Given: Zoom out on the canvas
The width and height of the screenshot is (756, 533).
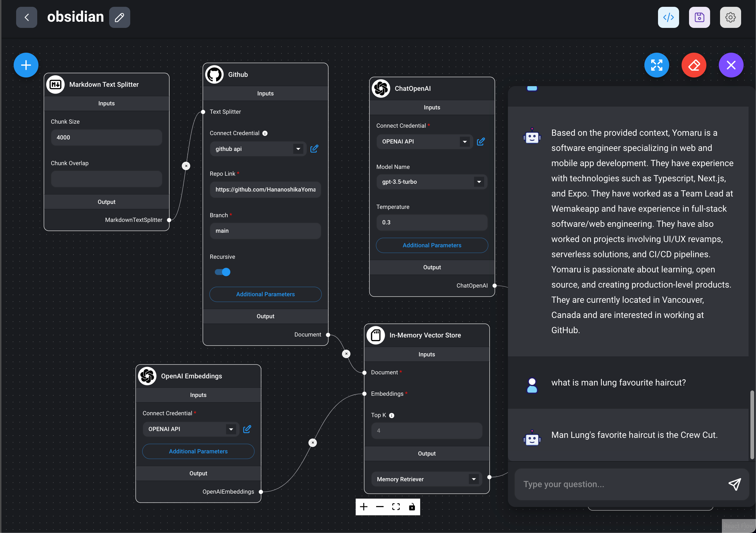Looking at the screenshot, I should tap(380, 507).
